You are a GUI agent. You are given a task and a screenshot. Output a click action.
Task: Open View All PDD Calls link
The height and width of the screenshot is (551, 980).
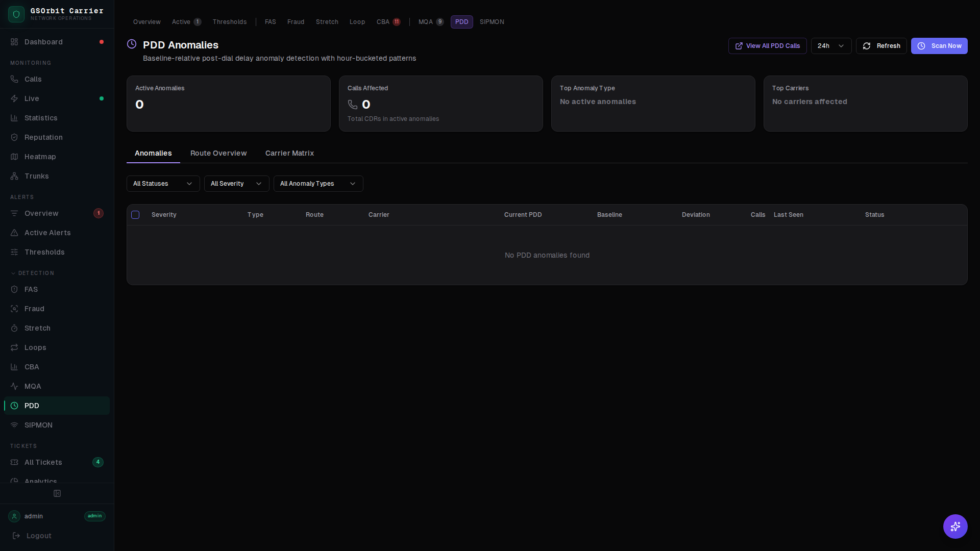[x=767, y=46]
